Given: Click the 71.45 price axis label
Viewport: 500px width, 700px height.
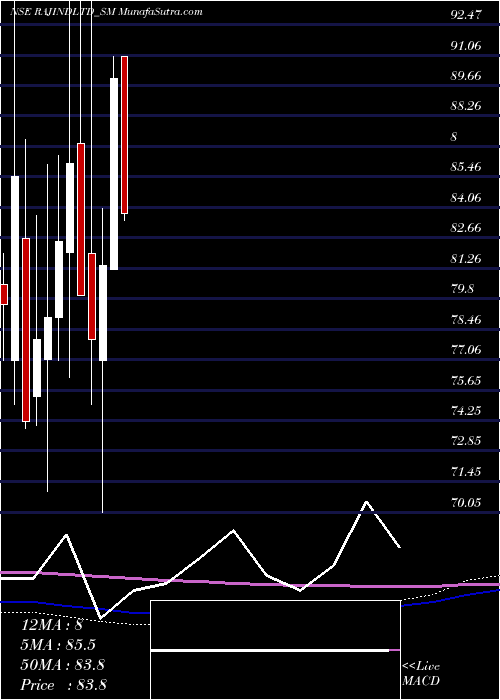Looking at the screenshot, I should coord(466,472).
